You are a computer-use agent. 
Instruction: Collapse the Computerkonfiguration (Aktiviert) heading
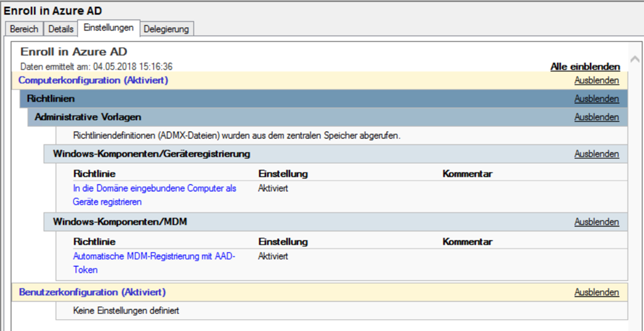[x=93, y=80]
